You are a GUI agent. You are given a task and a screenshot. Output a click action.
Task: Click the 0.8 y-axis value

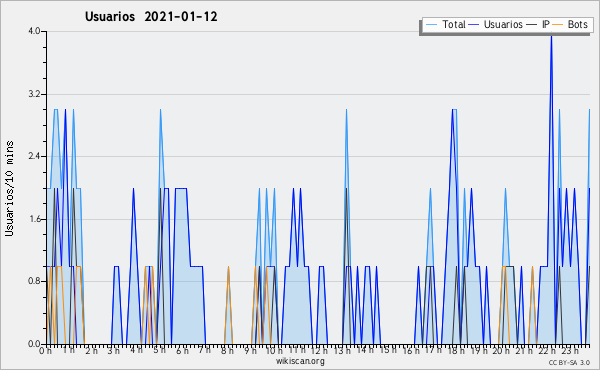(x=34, y=281)
